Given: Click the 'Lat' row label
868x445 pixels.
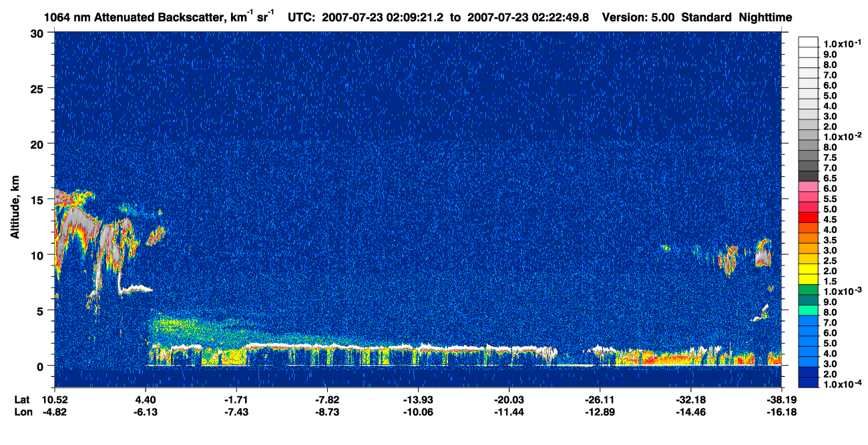Looking at the screenshot, I should pos(22,400).
